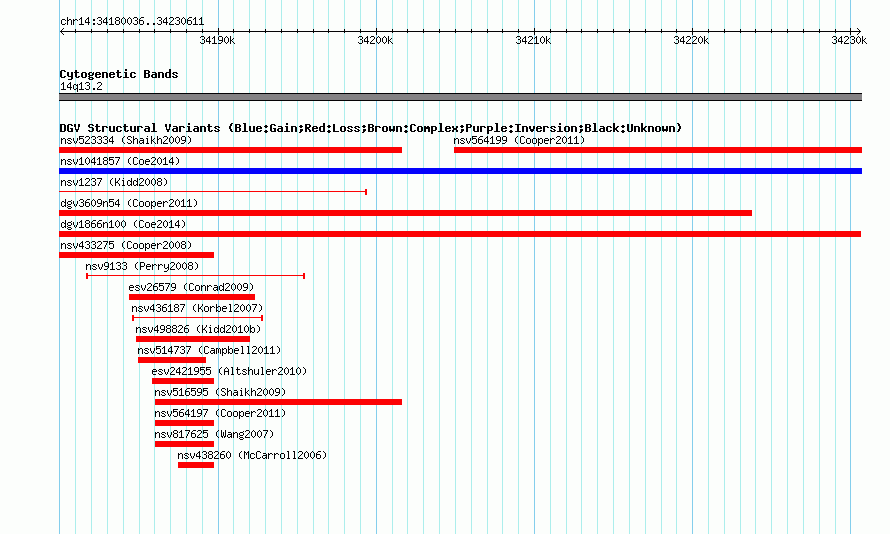Click the nsv817625 red bar
Viewport: 890px width, 534px height.
pos(184,444)
